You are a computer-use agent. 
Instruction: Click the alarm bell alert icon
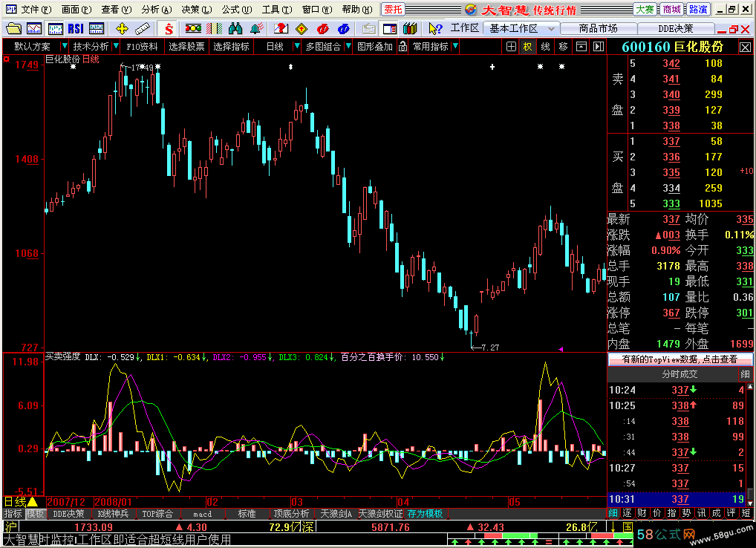pyautogui.click(x=257, y=28)
